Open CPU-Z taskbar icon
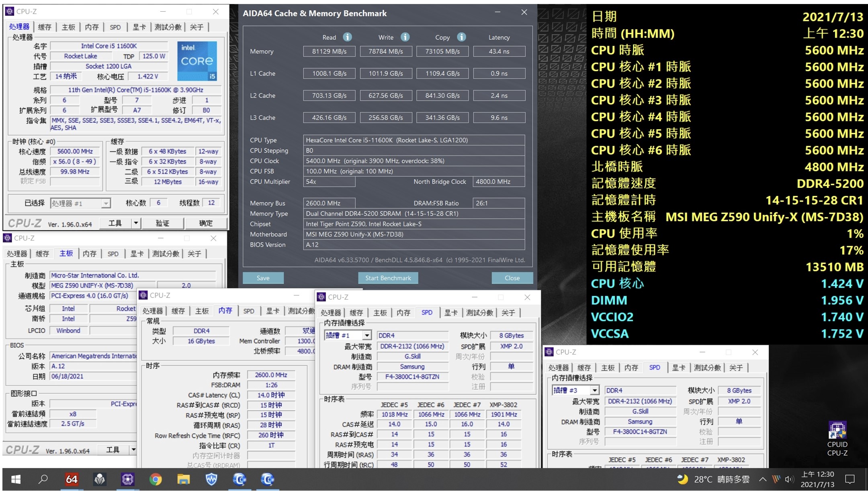The height and width of the screenshot is (491, 868). 128,479
